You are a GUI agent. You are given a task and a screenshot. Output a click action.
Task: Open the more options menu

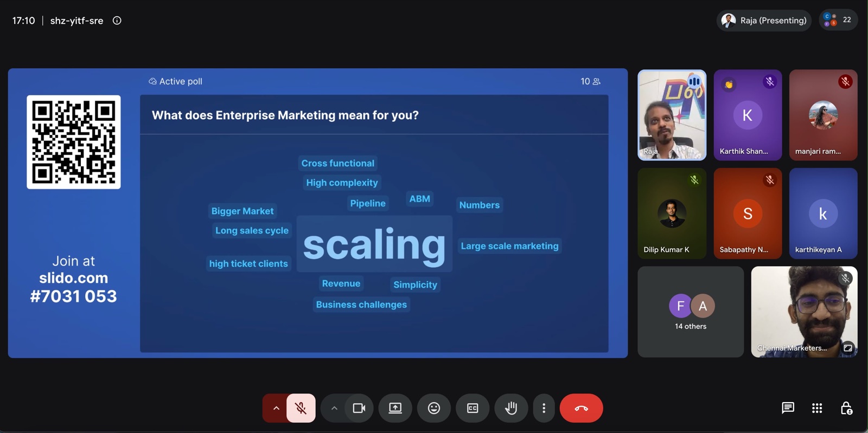coord(544,408)
